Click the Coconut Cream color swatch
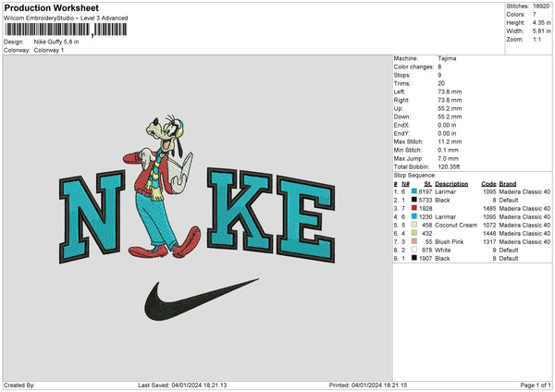 point(414,225)
